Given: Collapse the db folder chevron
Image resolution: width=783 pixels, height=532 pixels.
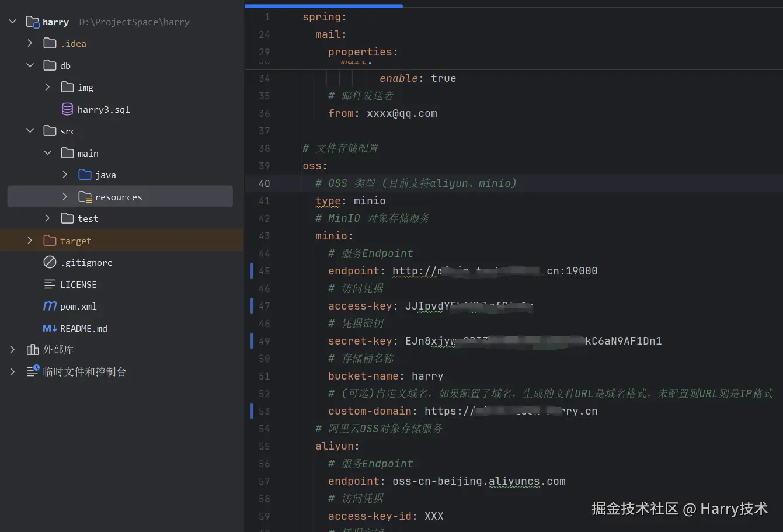Looking at the screenshot, I should pos(30,65).
